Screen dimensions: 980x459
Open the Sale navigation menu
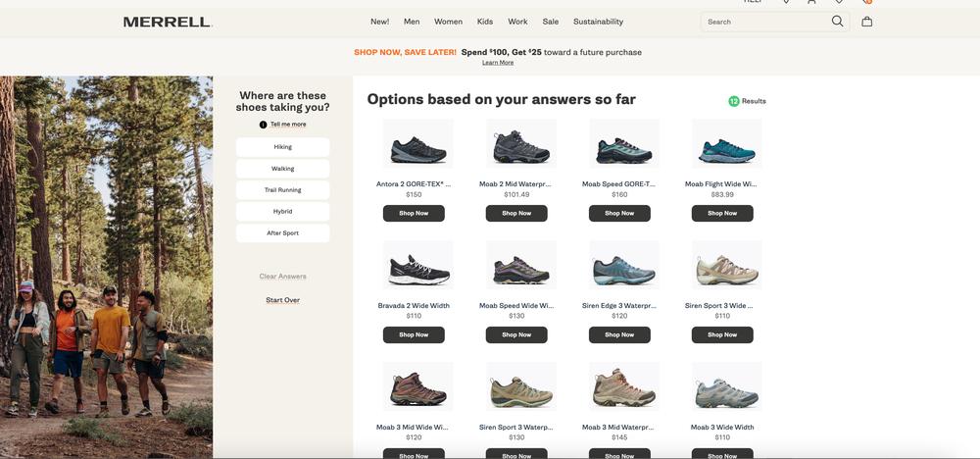[x=551, y=22]
